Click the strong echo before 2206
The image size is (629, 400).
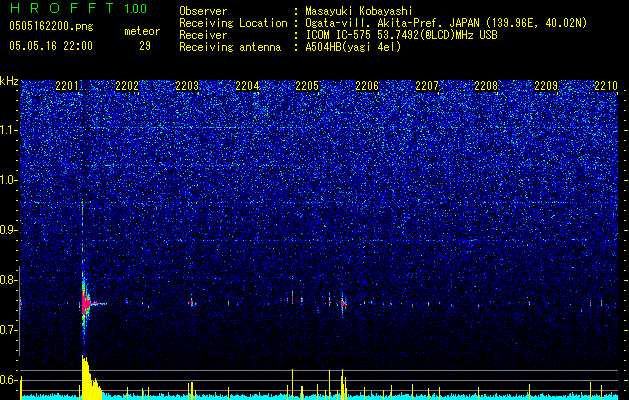click(343, 304)
